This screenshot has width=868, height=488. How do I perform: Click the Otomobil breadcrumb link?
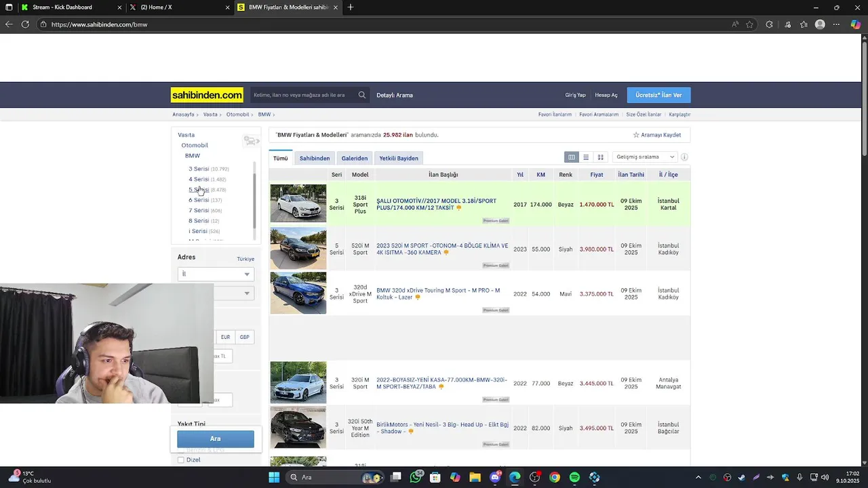[237, 115]
